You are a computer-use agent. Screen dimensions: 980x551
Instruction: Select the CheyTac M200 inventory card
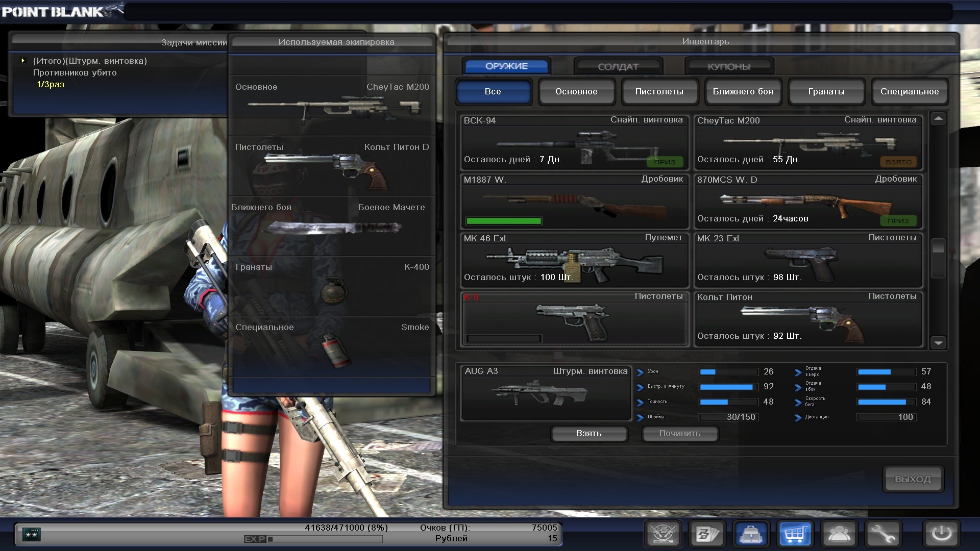pyautogui.click(x=808, y=142)
